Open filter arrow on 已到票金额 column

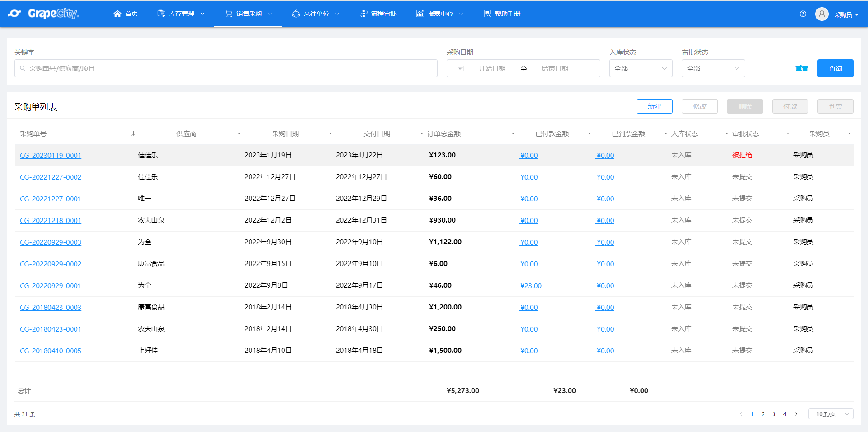(666, 134)
